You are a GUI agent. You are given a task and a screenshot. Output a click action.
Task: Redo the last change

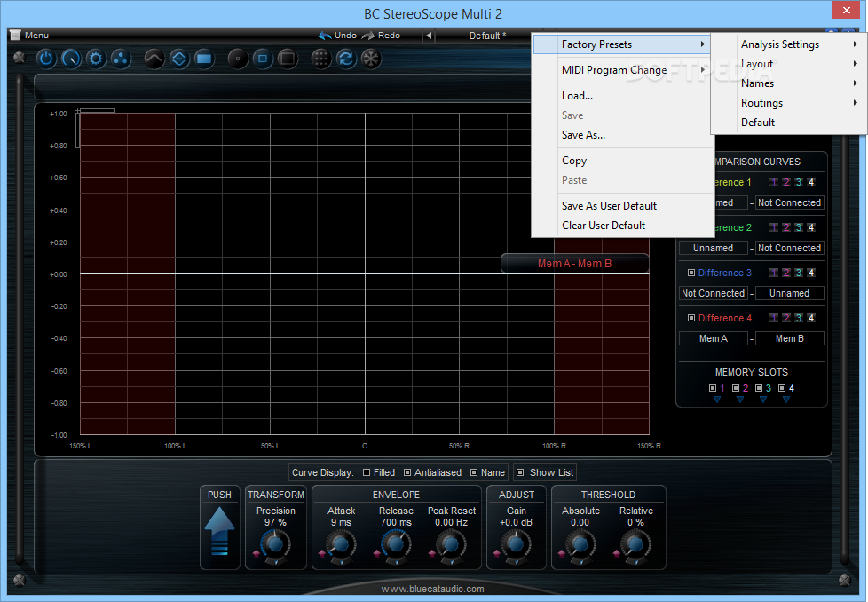click(381, 35)
